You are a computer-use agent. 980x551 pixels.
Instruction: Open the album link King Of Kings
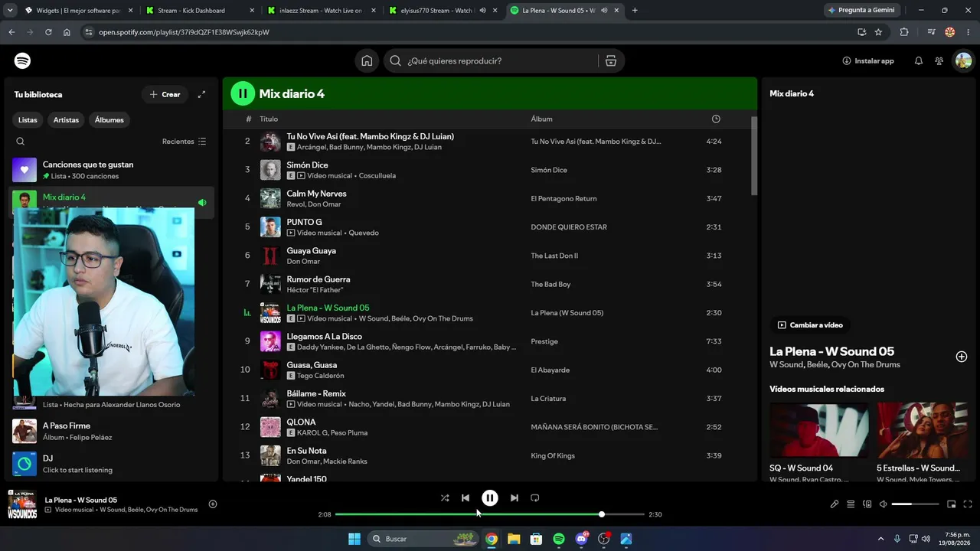(x=552, y=456)
